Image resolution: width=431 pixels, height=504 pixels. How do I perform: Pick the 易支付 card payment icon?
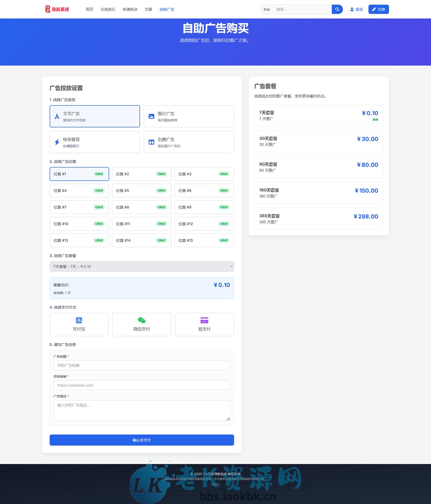click(x=204, y=320)
